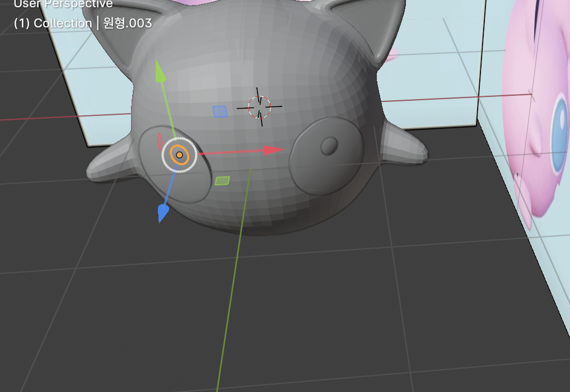The height and width of the screenshot is (392, 570).
Task: Click the blue Z-axis move arrow
Action: point(163,213)
